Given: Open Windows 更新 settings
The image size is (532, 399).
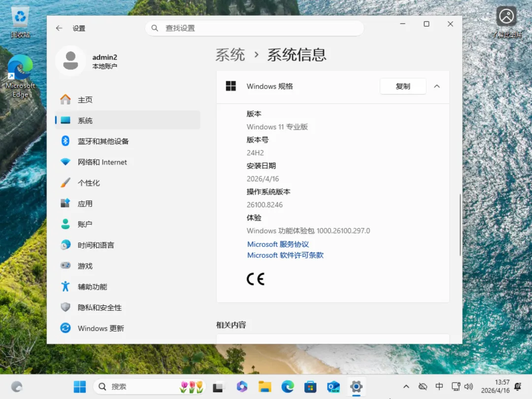Looking at the screenshot, I should (127, 329).
